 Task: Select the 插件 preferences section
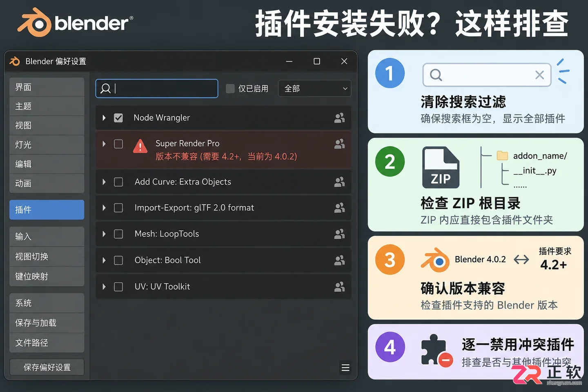point(47,209)
